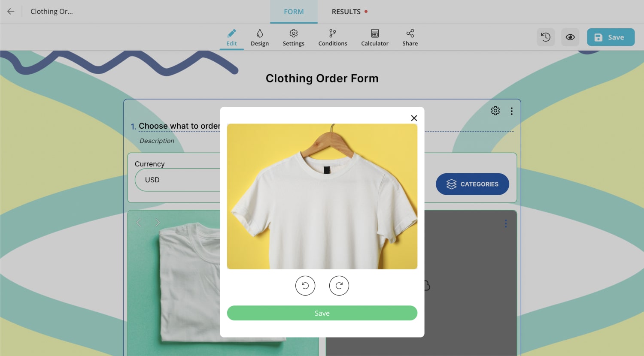Switch to the RESULTS tab
This screenshot has width=644, height=356.
pos(346,12)
